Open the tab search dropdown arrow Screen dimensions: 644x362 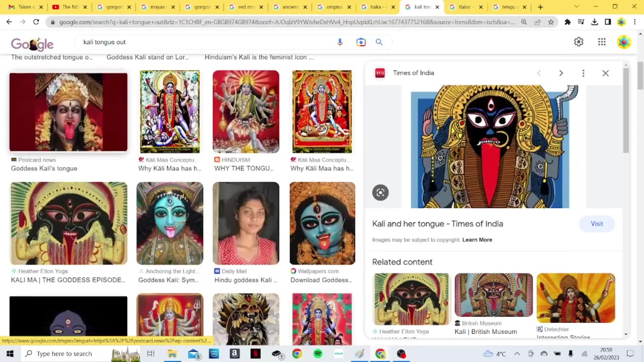pos(577,7)
